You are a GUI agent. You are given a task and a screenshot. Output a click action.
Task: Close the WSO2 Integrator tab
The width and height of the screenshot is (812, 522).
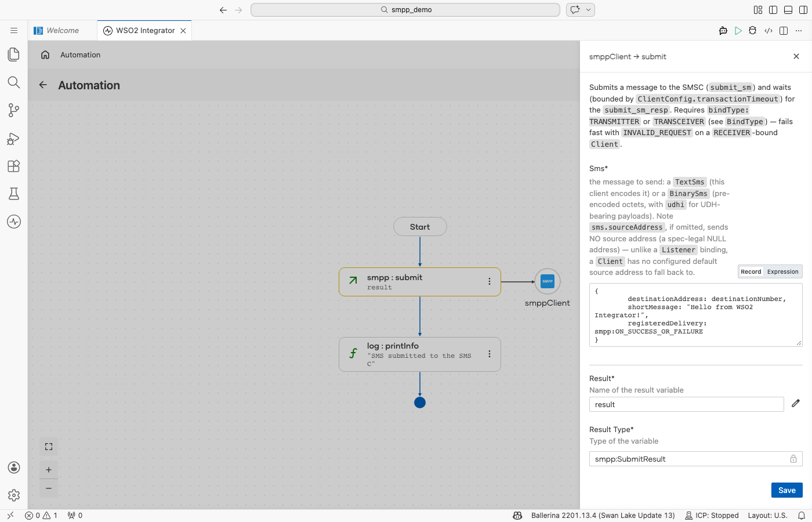pos(183,31)
